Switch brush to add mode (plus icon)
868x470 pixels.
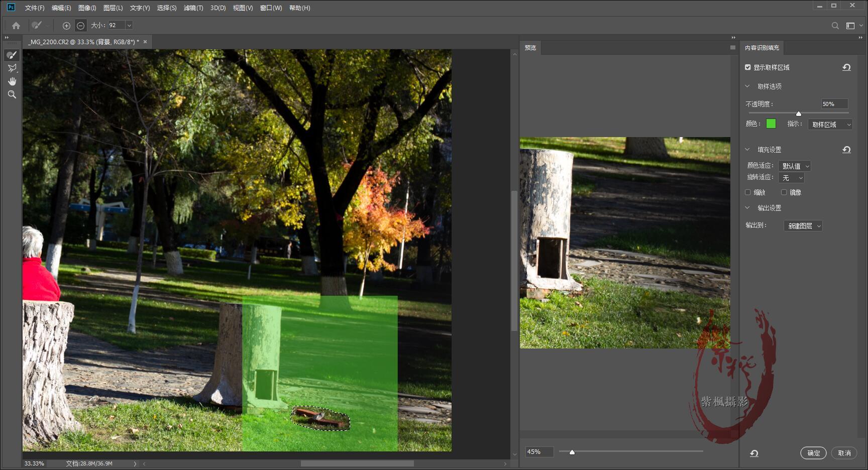[x=66, y=26]
